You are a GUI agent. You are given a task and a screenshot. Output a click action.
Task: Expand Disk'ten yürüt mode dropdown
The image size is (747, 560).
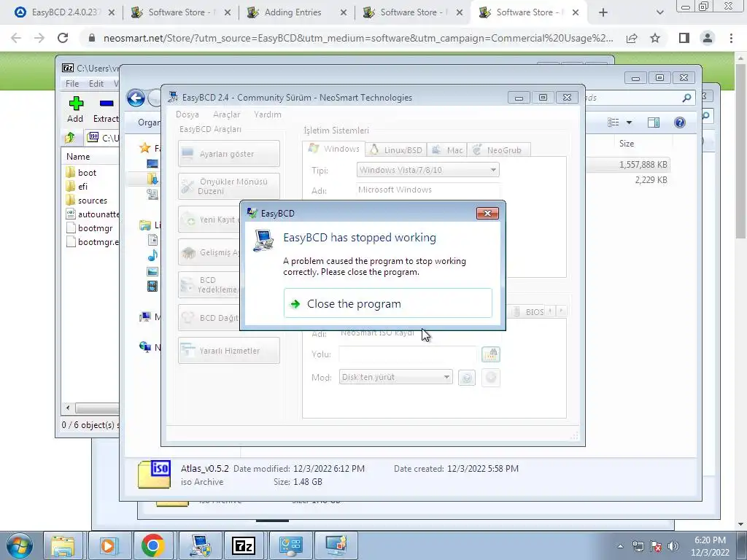coord(446,377)
